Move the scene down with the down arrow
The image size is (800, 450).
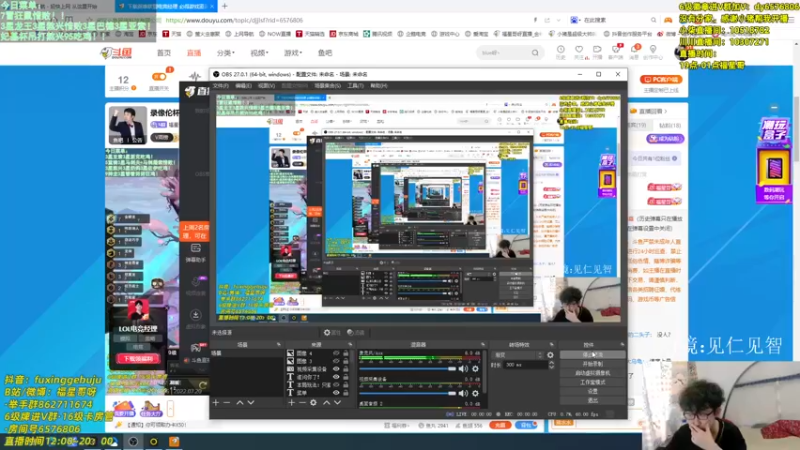tap(251, 403)
